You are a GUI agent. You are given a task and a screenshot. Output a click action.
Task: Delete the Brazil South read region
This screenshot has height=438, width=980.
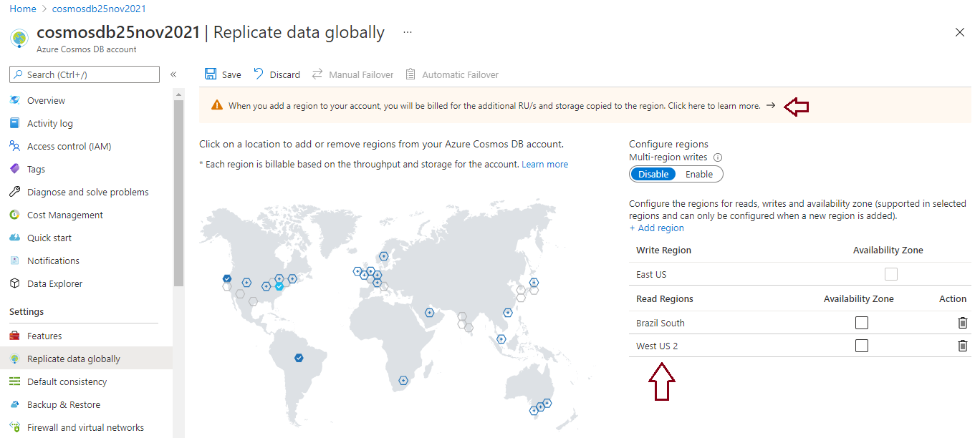(962, 323)
